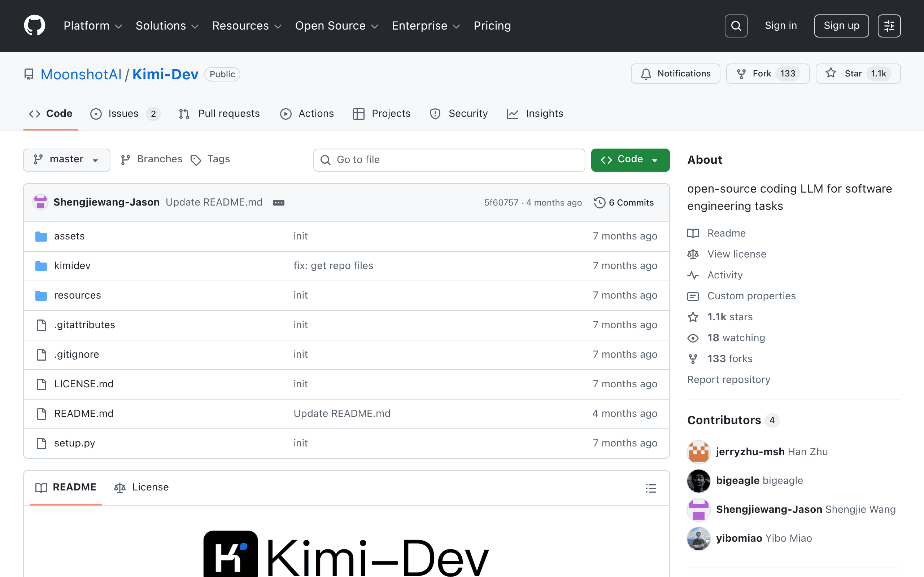This screenshot has width=924, height=577.
Task: Toggle Notifications for this repository
Action: coord(675,74)
